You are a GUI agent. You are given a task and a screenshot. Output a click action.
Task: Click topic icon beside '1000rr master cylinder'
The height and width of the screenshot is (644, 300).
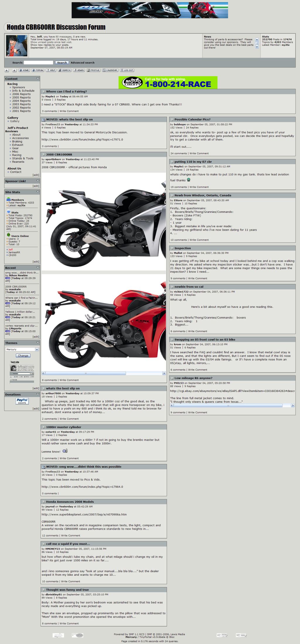point(44,427)
